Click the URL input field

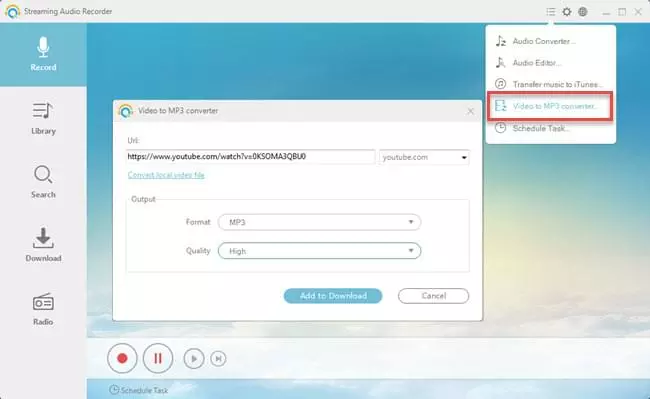pyautogui.click(x=251, y=157)
